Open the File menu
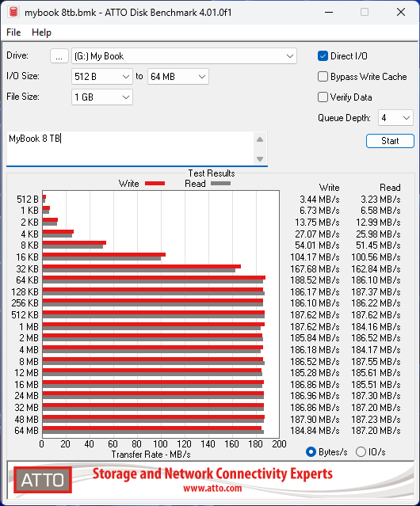Image resolution: width=420 pixels, height=506 pixels. pyautogui.click(x=13, y=32)
